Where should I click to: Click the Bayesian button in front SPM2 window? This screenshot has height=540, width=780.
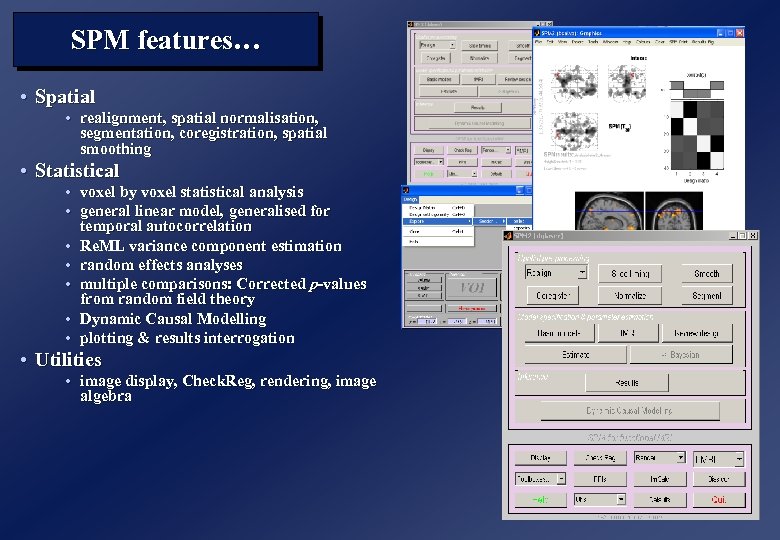click(x=681, y=355)
